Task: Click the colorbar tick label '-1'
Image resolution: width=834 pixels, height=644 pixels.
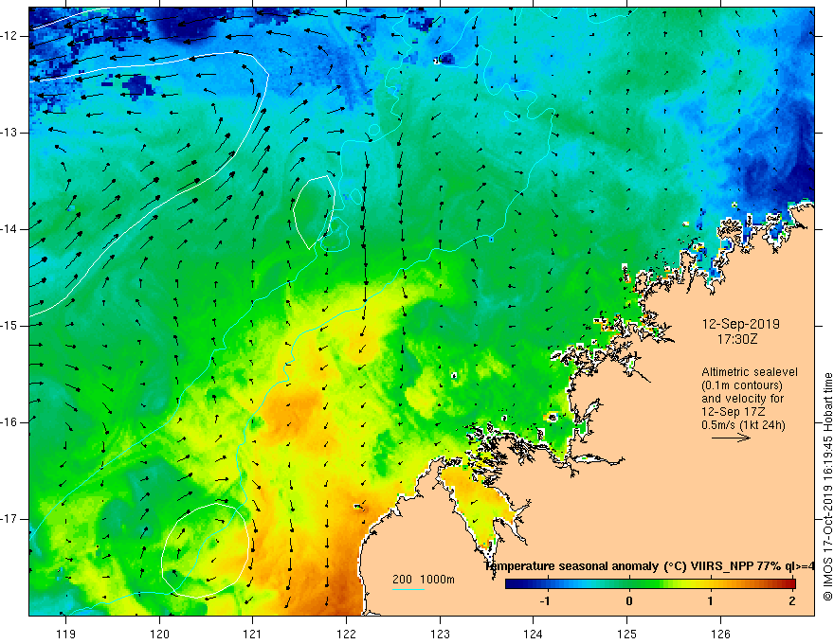Action: (x=545, y=601)
